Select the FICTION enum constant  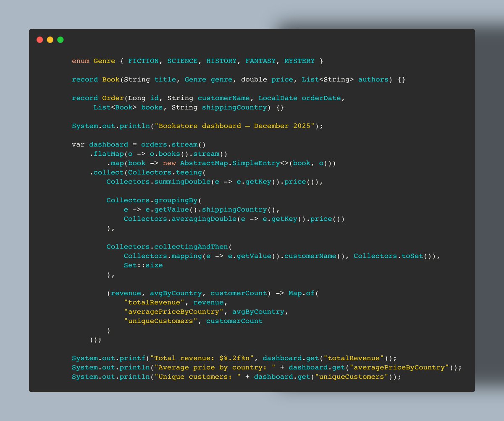(x=143, y=61)
